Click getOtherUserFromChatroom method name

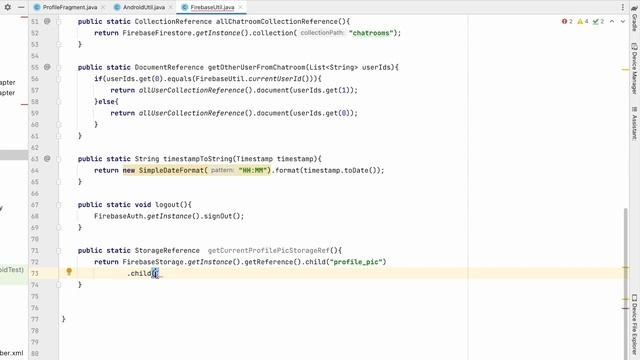(256, 67)
